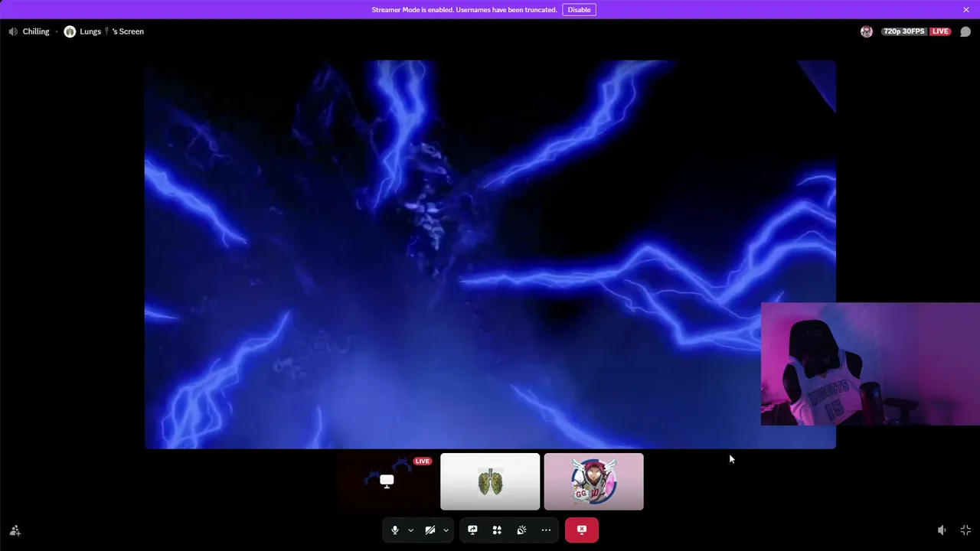
Task: Open the soundboard
Action: [521, 530]
